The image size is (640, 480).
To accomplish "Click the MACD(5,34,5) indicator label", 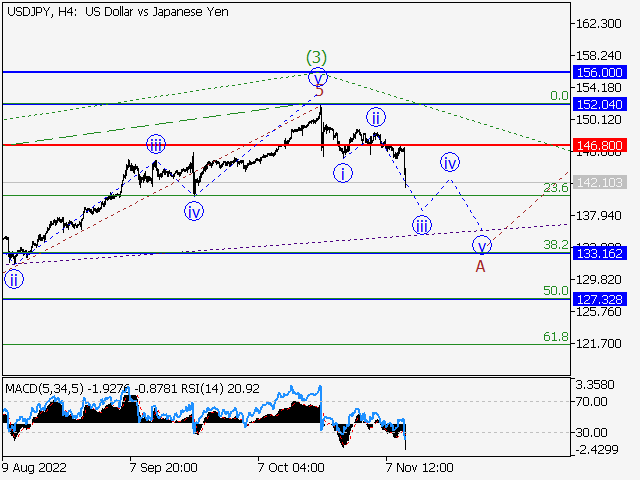I will (44, 389).
